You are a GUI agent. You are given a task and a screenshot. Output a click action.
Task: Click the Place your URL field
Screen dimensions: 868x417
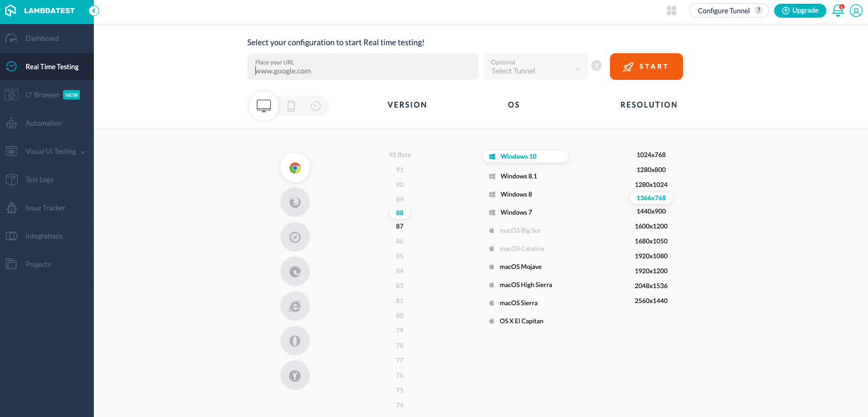[363, 67]
